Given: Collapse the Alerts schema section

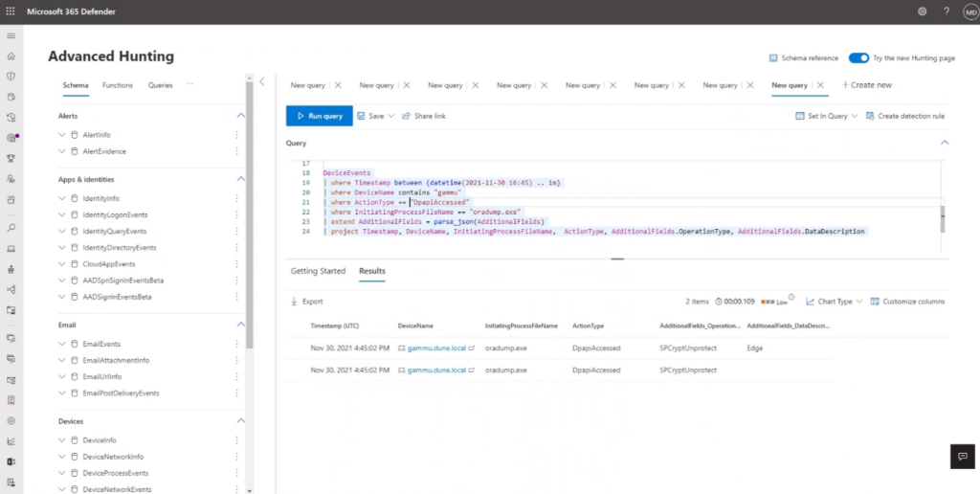Looking at the screenshot, I should (x=241, y=116).
